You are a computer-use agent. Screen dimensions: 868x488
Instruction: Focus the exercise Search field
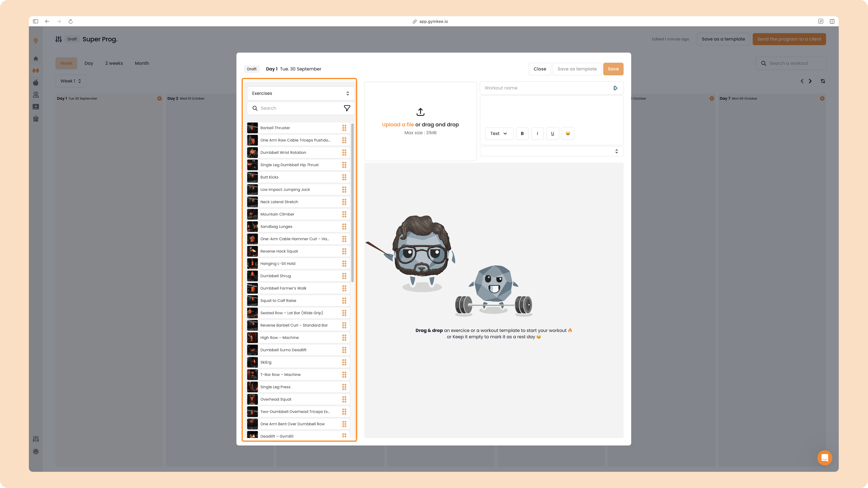click(x=301, y=108)
